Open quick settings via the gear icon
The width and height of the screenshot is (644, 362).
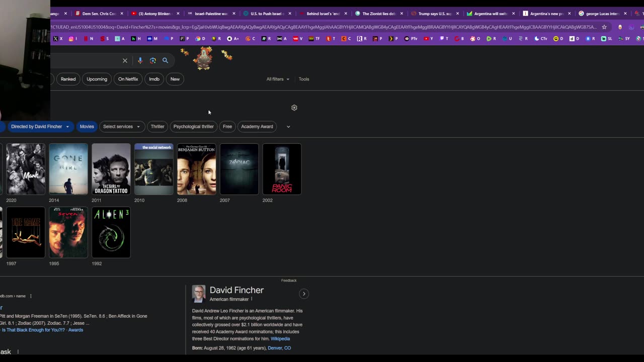point(294,108)
